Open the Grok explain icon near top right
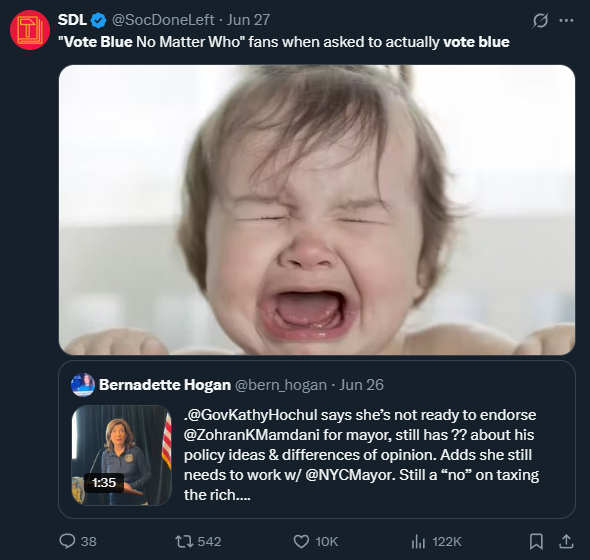 (540, 20)
